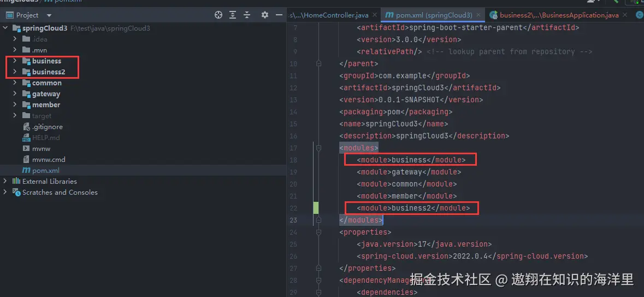The height and width of the screenshot is (297, 644).
Task: Click the External Libraries icon
Action: [x=16, y=181]
